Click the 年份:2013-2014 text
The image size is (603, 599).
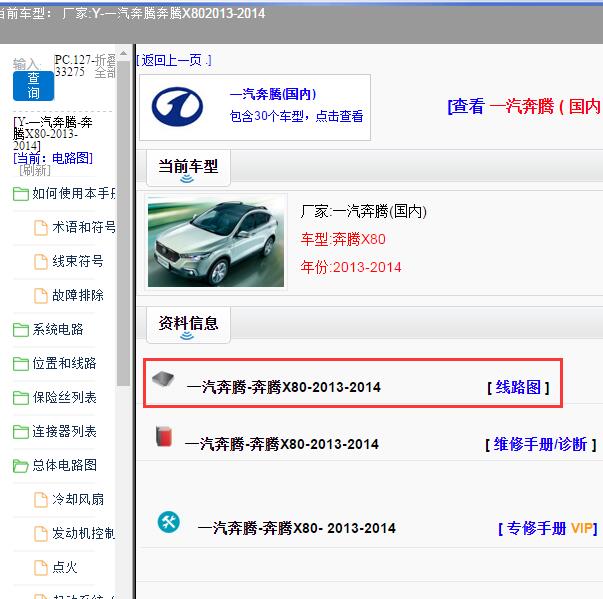coord(351,267)
